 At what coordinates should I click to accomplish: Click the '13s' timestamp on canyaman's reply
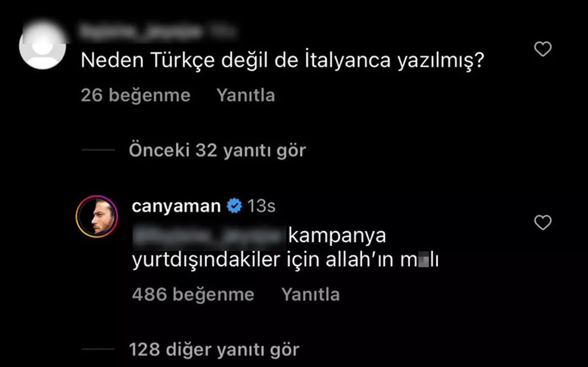pos(261,207)
